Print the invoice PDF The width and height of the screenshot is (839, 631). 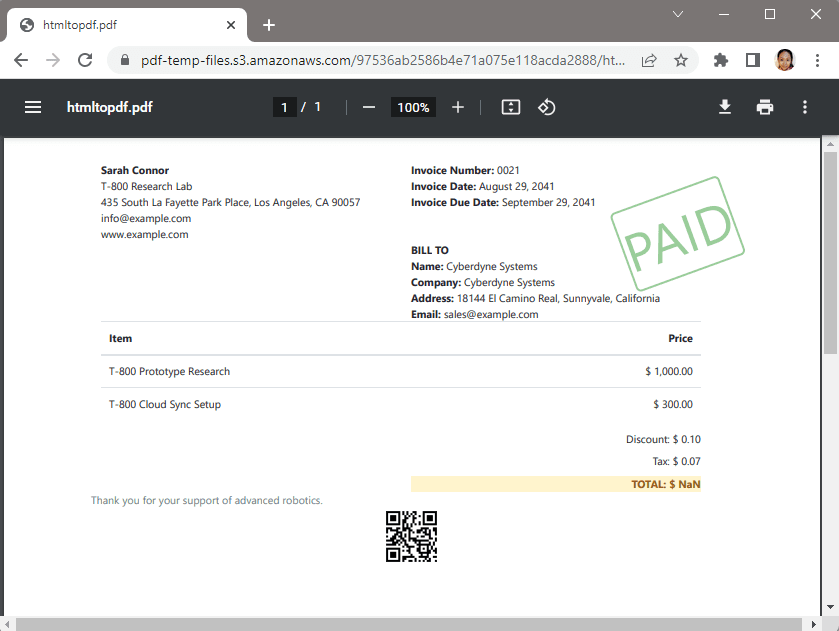[765, 107]
